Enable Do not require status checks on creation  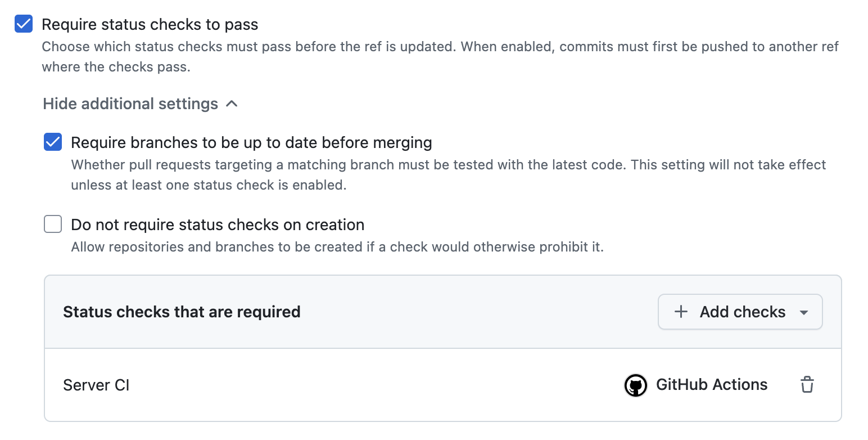pyautogui.click(x=53, y=225)
